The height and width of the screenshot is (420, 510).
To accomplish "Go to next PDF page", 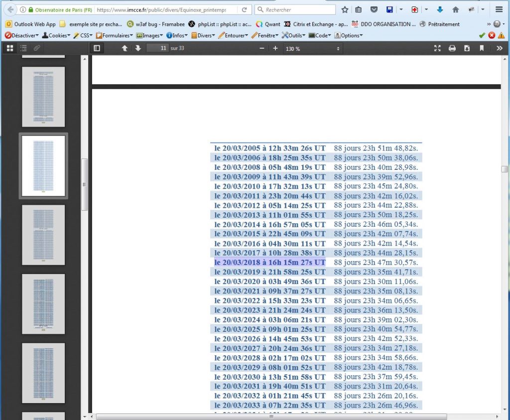I will 138,48.
